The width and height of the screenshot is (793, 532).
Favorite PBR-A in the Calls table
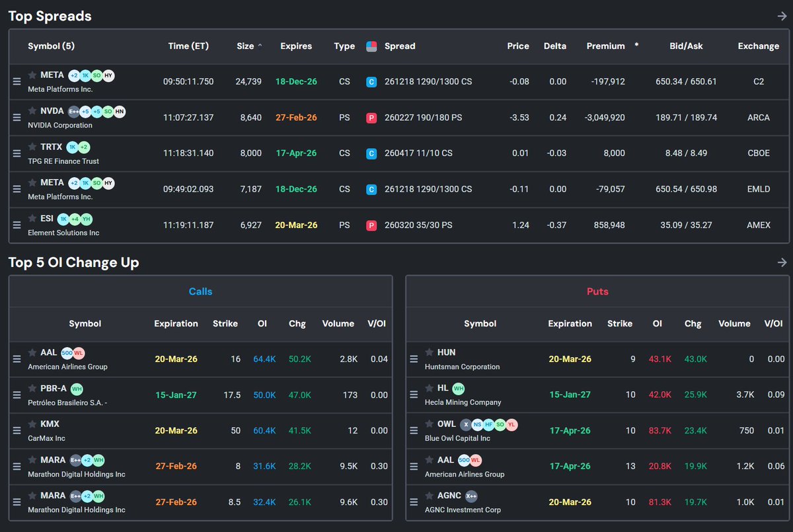coord(32,388)
